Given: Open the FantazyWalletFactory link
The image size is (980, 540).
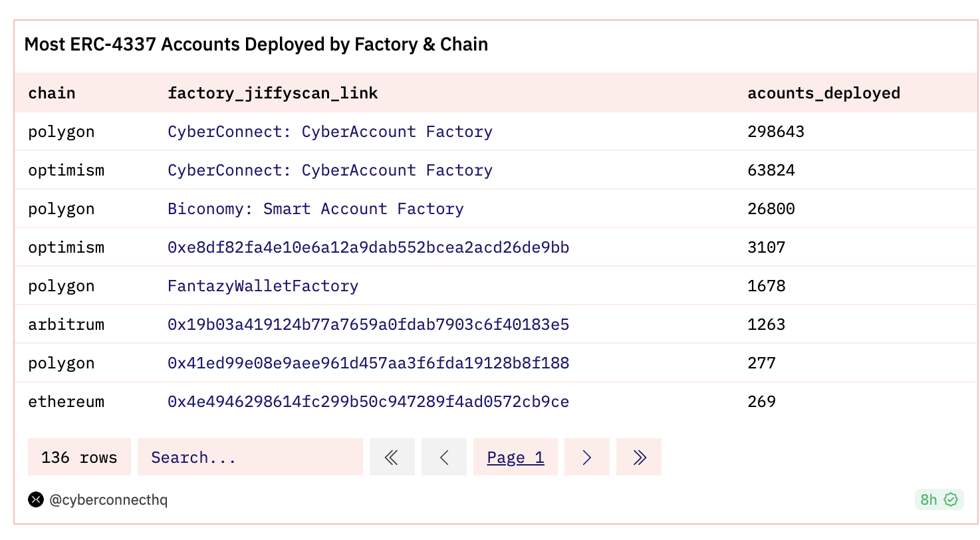Looking at the screenshot, I should 263,286.
